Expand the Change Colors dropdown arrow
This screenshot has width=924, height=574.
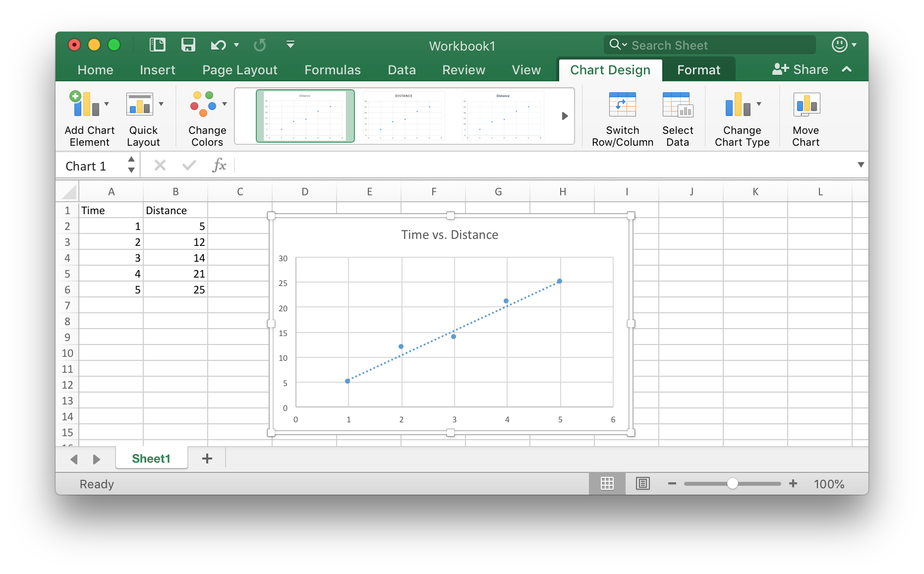[x=225, y=104]
